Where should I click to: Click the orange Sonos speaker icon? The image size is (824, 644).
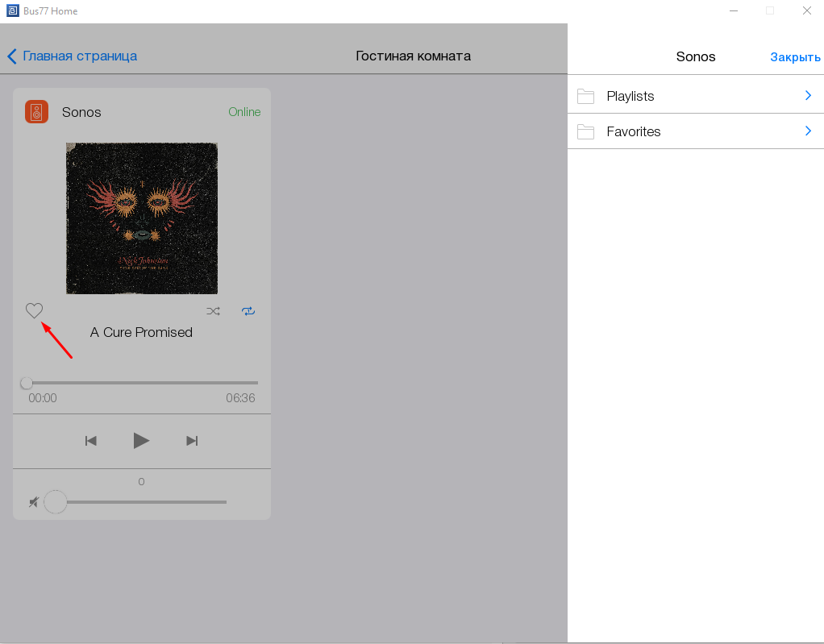tap(37, 112)
